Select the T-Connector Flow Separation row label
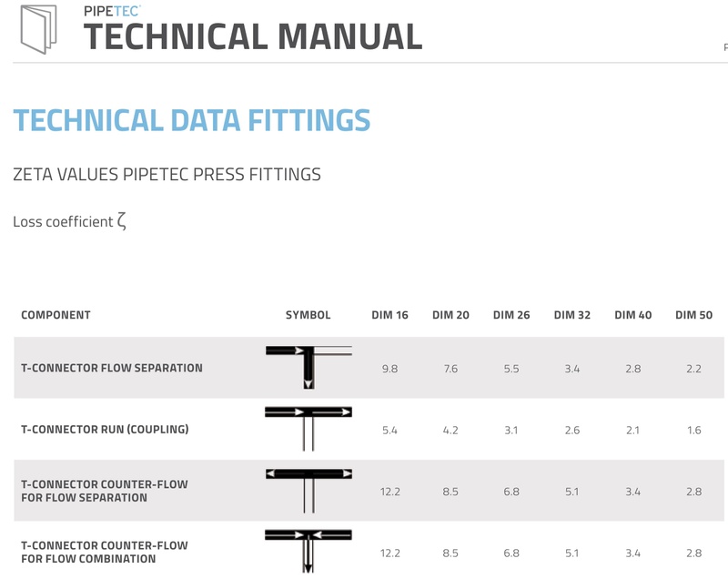Screen dimensions: 728x579 tap(112, 368)
